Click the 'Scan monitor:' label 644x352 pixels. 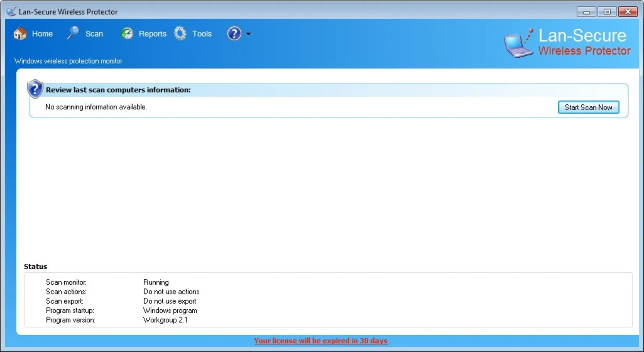pos(66,282)
